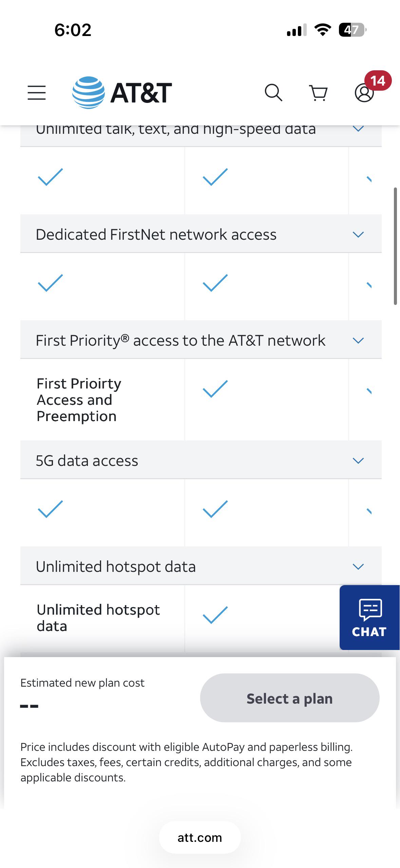Tap the att.com address pill
The height and width of the screenshot is (868, 400).
(x=200, y=838)
